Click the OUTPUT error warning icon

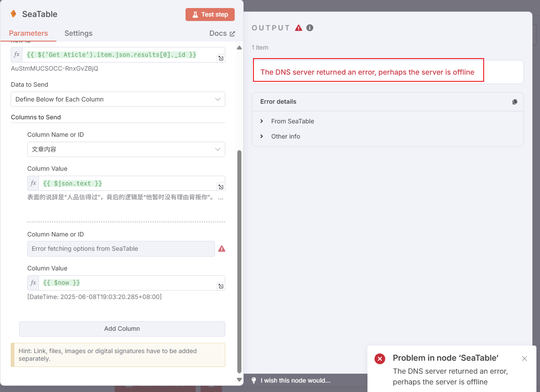[x=299, y=28]
